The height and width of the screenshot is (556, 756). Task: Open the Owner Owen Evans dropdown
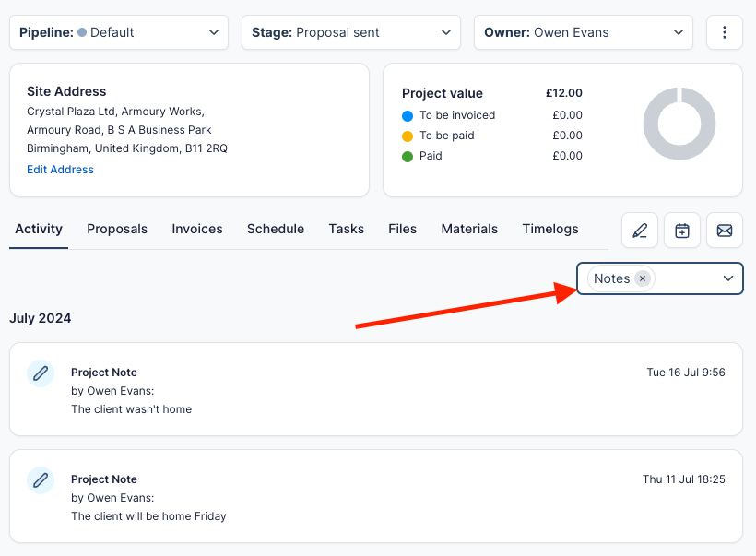[x=584, y=32]
